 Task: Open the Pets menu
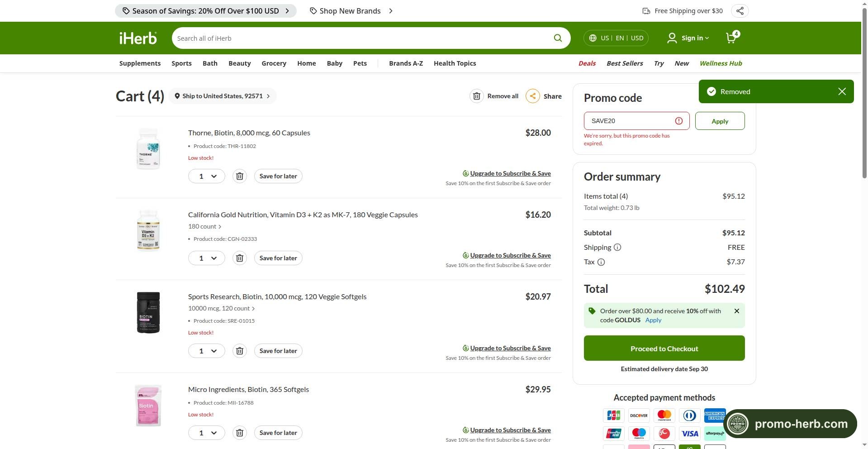360,63
